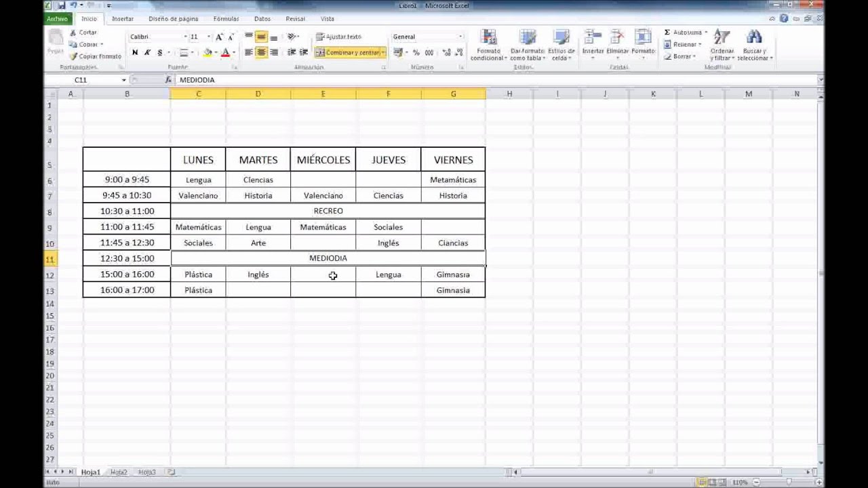Switch to the Fórmulas tab
The width and height of the screenshot is (868, 488).
point(226,19)
